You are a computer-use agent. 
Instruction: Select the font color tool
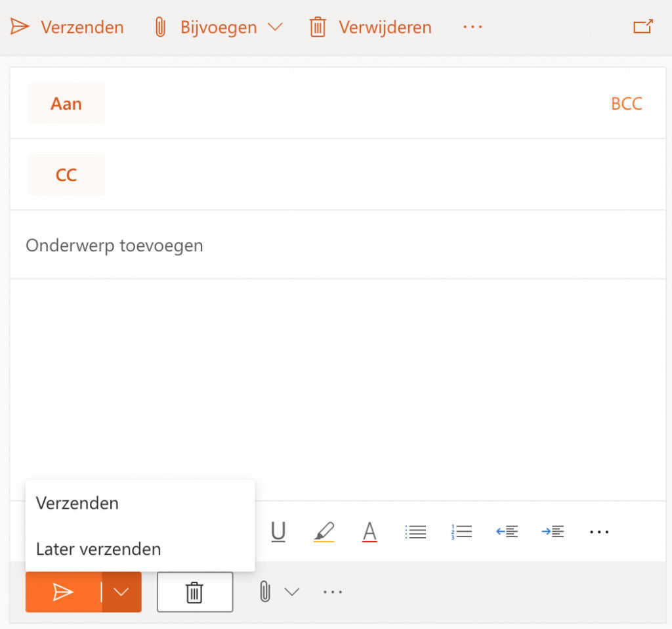pos(369,532)
